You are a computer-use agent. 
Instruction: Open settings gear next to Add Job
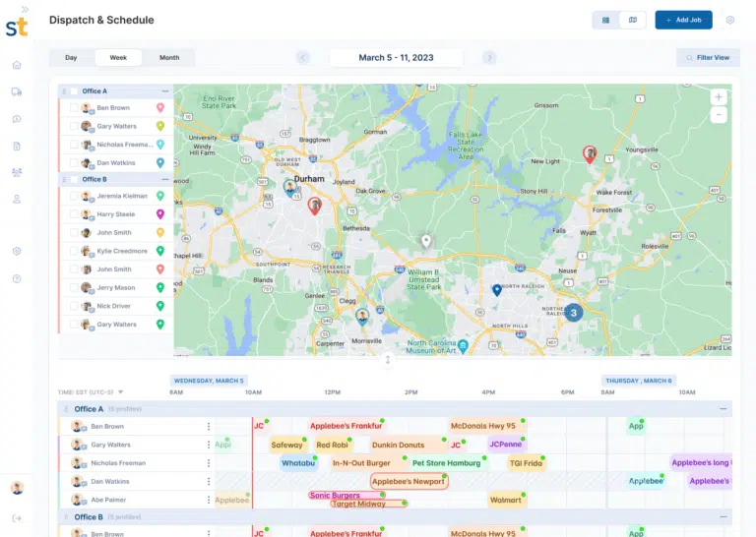(729, 20)
